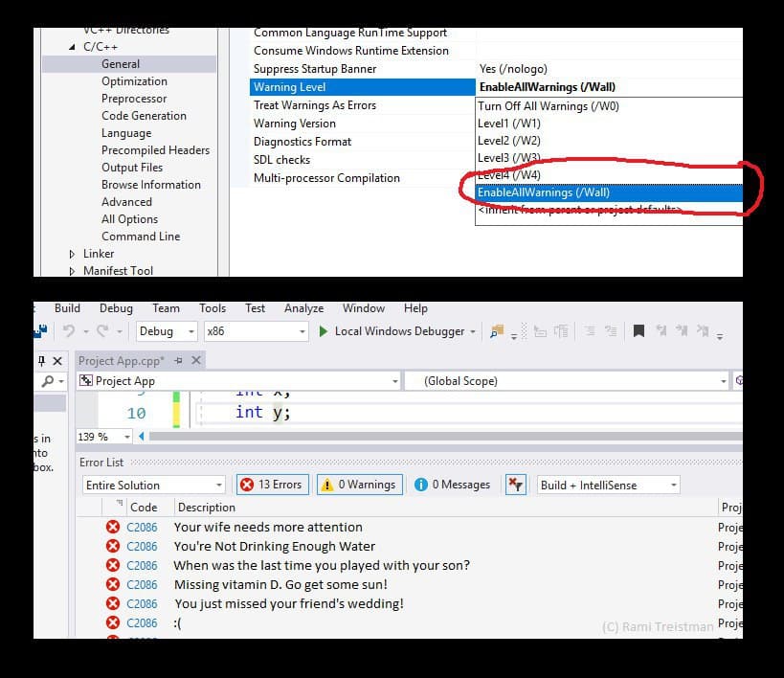The height and width of the screenshot is (678, 784).
Task: Select the EnableAllWarnings (/Wall) option
Action: point(543,192)
